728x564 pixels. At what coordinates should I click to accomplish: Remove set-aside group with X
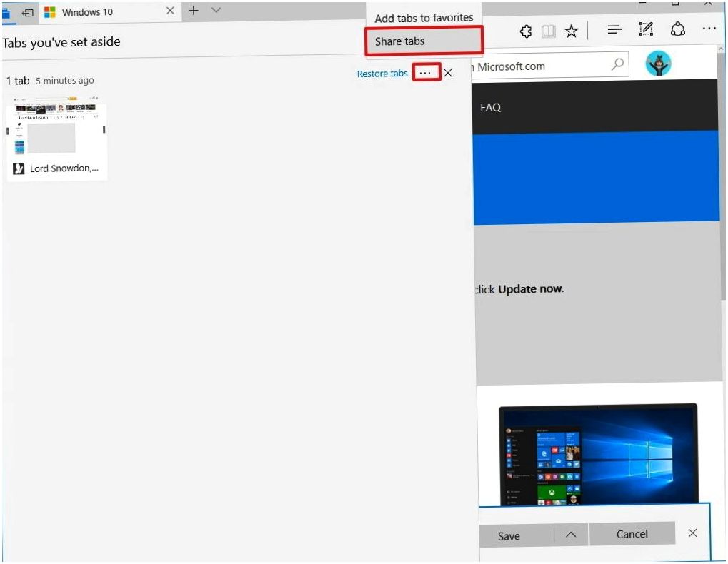[x=447, y=73]
